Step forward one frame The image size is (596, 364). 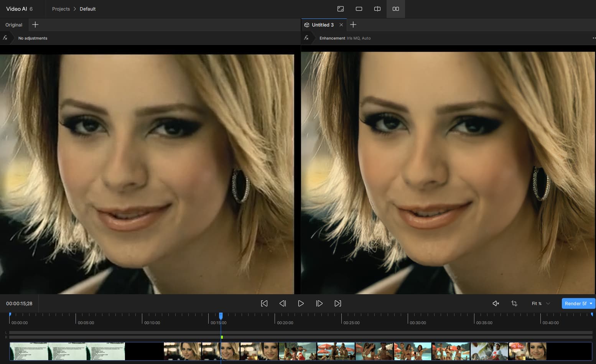[x=319, y=303]
